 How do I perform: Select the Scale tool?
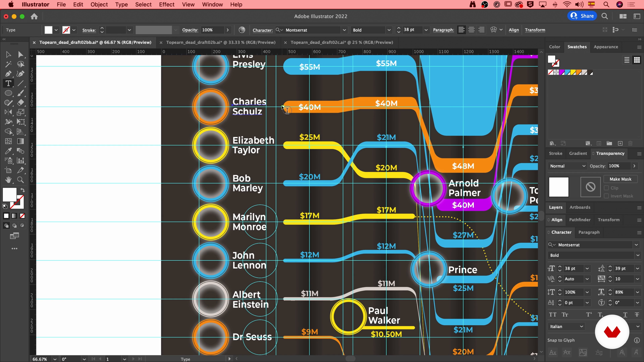(x=21, y=112)
